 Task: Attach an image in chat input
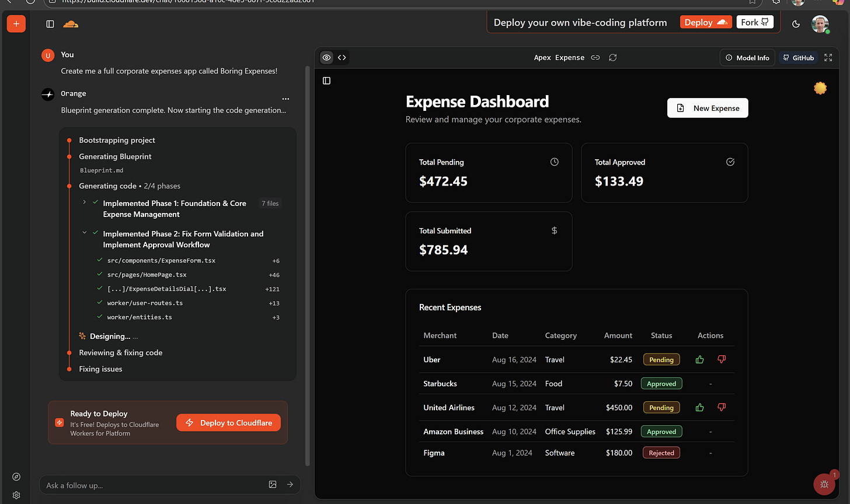(x=273, y=484)
